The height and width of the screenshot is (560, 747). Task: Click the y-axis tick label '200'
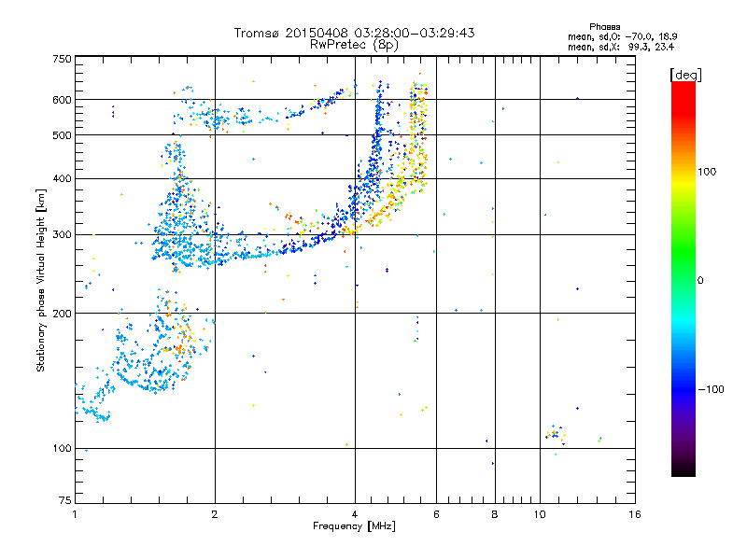click(x=62, y=314)
